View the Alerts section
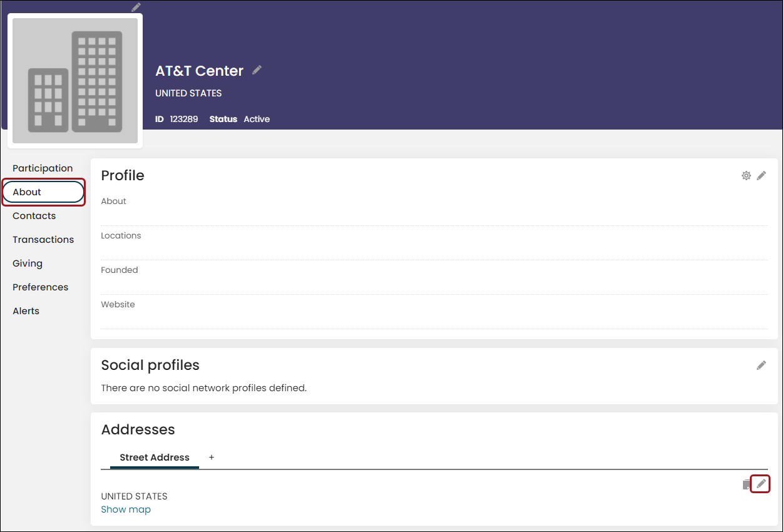Image resolution: width=783 pixels, height=532 pixels. coord(26,311)
